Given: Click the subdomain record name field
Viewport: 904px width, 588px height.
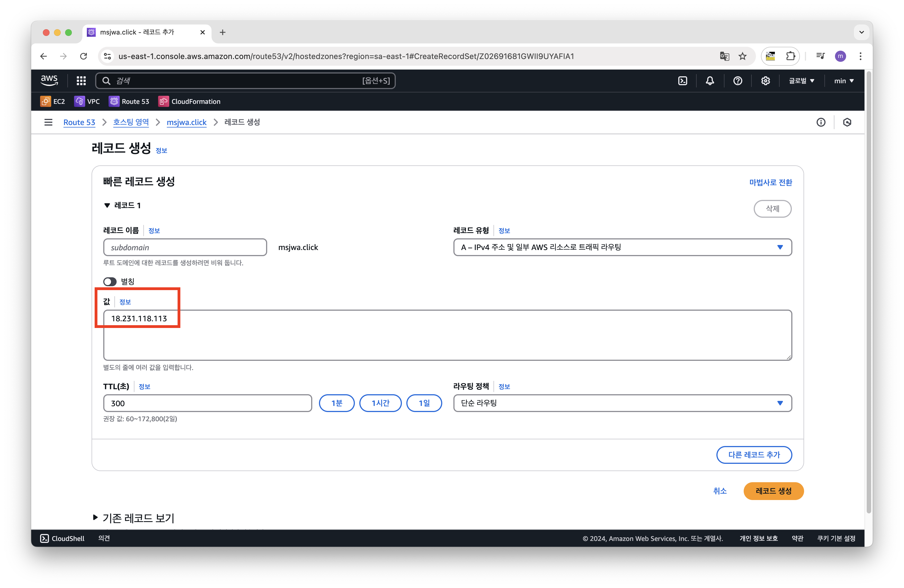Looking at the screenshot, I should [185, 247].
